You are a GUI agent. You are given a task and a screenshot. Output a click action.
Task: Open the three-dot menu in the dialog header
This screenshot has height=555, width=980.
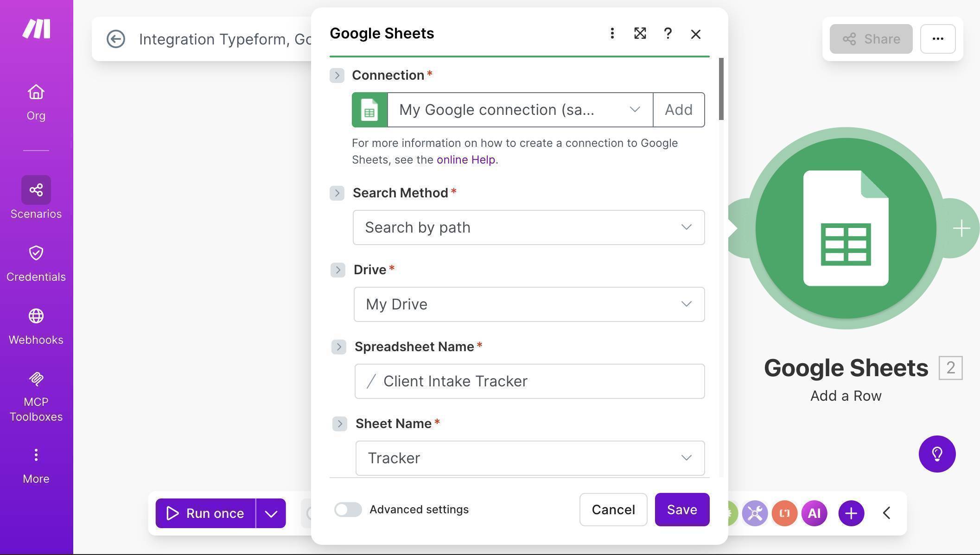pyautogui.click(x=612, y=33)
